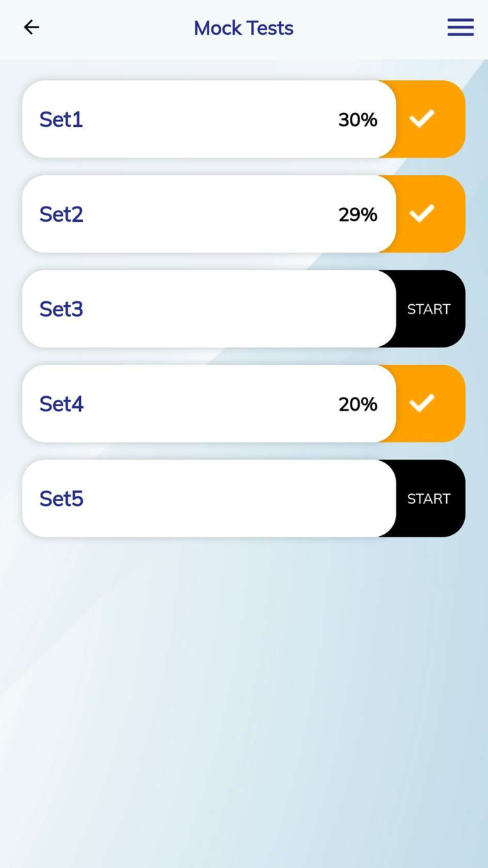This screenshot has height=868, width=488.
Task: Open the hamburger menu icon
Action: [x=460, y=27]
